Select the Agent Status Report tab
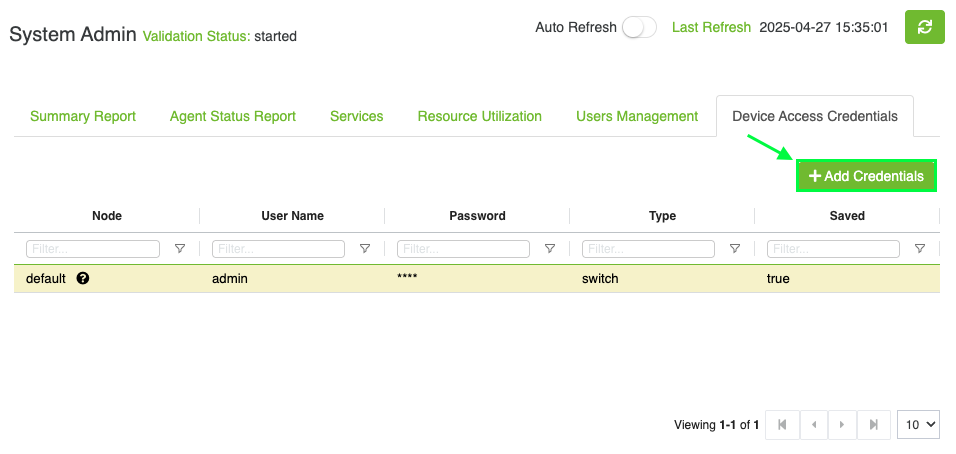The height and width of the screenshot is (454, 956). [233, 116]
